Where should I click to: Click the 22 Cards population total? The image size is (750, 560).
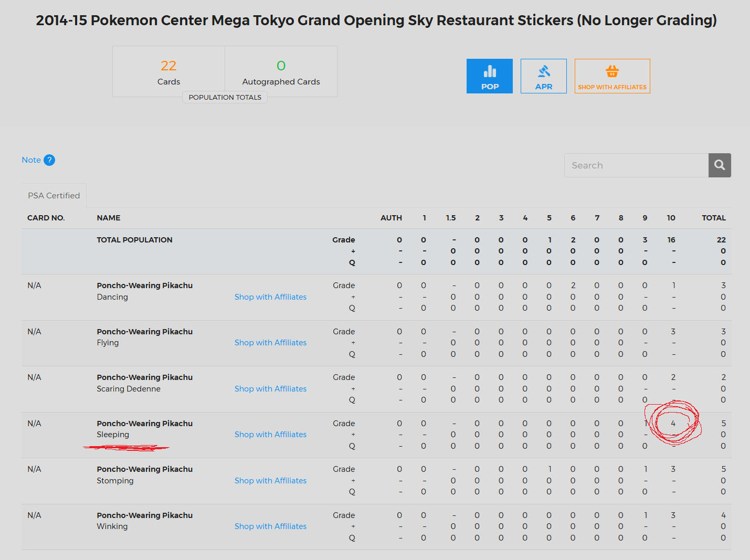[x=168, y=71]
